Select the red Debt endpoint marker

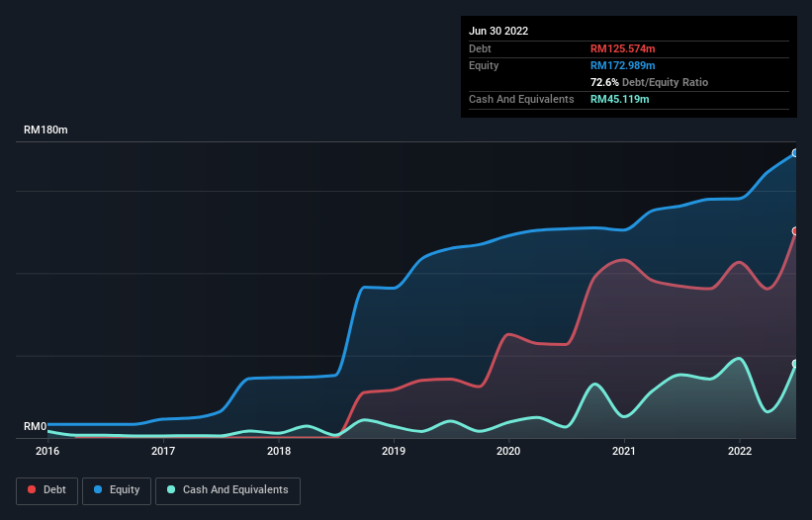795,231
